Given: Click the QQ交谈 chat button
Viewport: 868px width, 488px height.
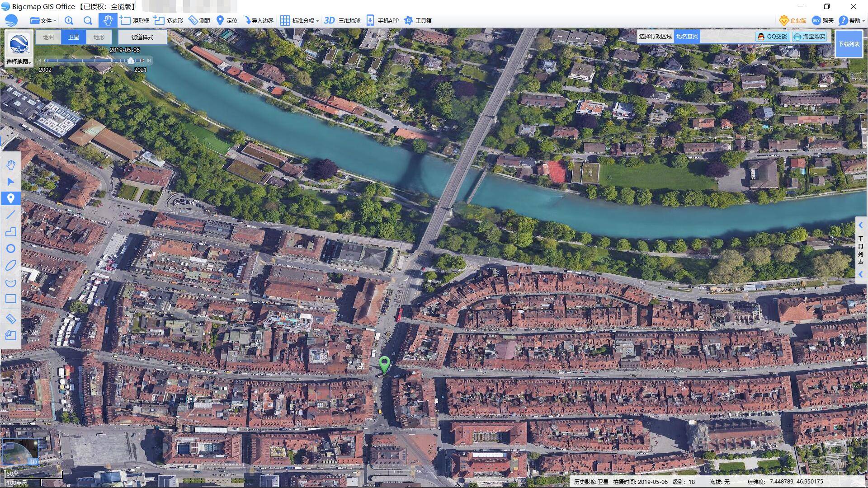Looking at the screenshot, I should tap(773, 37).
